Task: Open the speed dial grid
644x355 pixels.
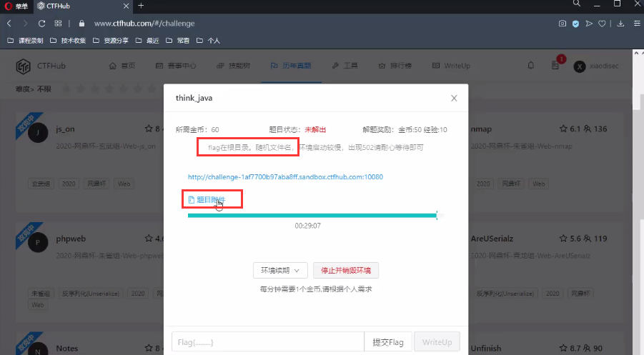Action: click(58, 24)
